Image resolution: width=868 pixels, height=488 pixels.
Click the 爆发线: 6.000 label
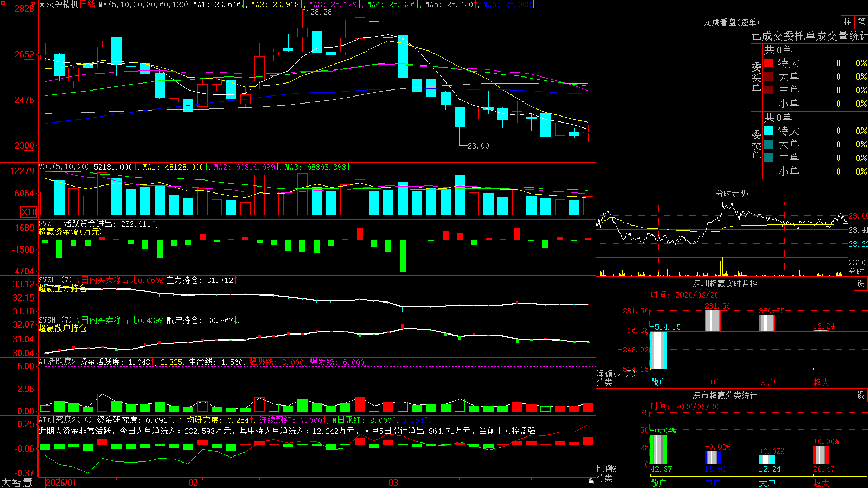[x=337, y=362]
